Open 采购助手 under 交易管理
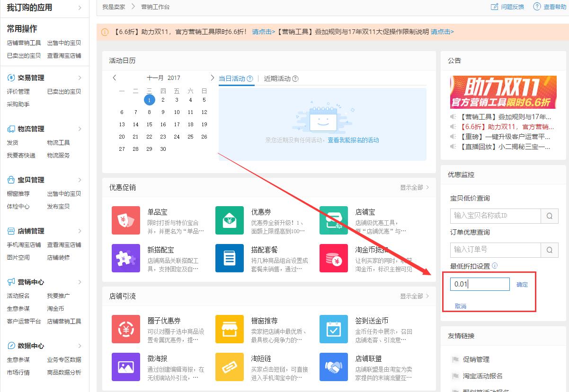The image size is (569, 392). pyautogui.click(x=18, y=104)
